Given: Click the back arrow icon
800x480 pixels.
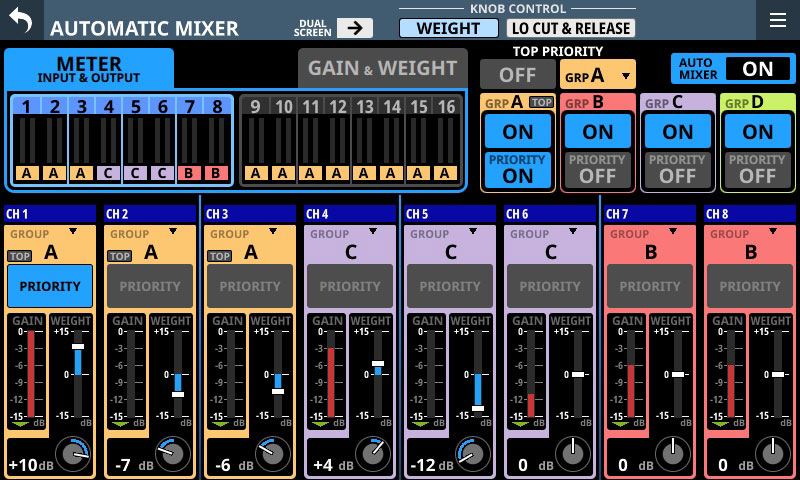Looking at the screenshot, I should 21,20.
